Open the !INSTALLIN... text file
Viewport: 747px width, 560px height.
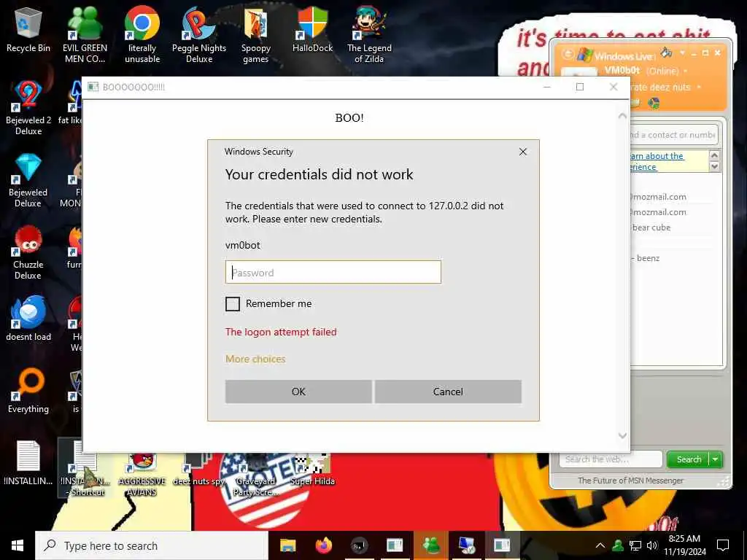pyautogui.click(x=28, y=463)
